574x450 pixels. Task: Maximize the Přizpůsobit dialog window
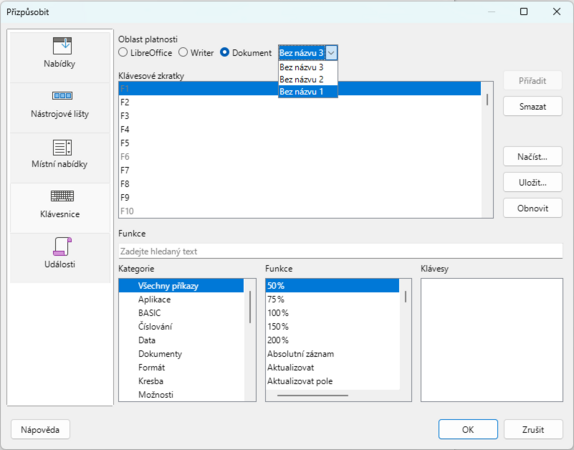524,12
